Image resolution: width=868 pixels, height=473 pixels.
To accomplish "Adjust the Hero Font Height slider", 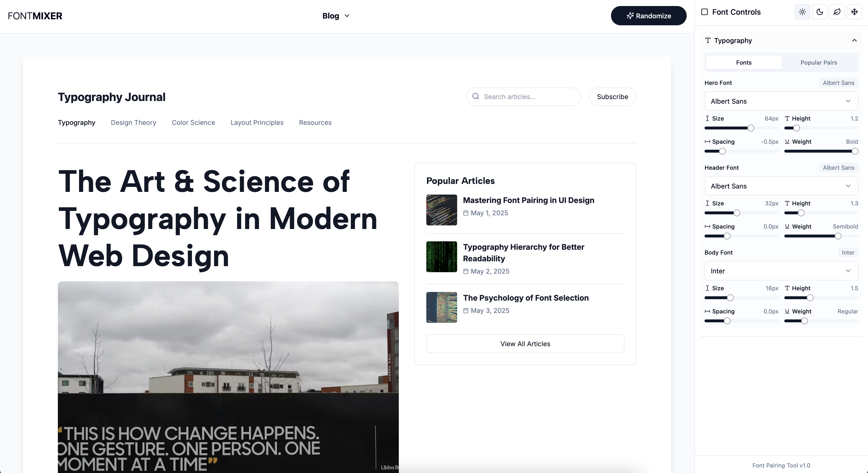I will [821, 128].
